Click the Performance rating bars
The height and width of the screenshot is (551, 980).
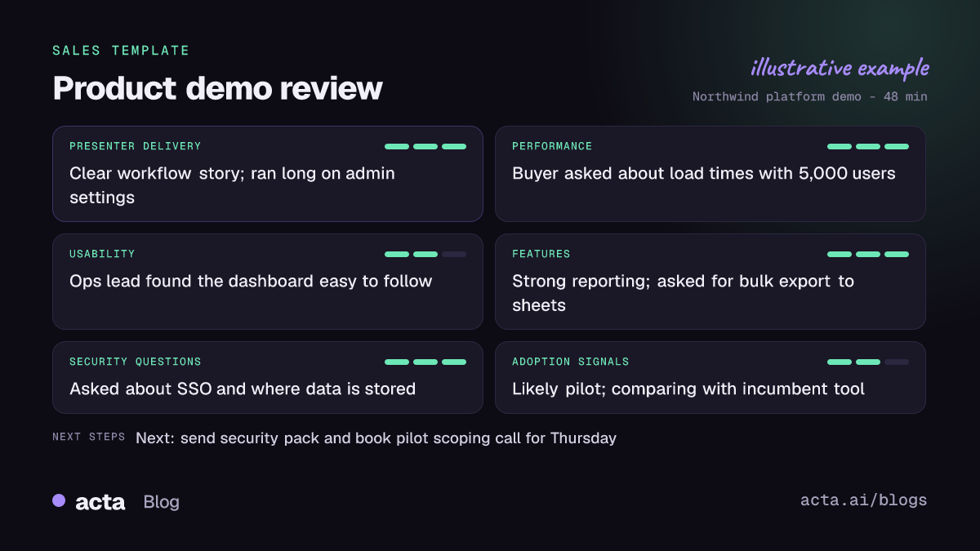coord(868,147)
